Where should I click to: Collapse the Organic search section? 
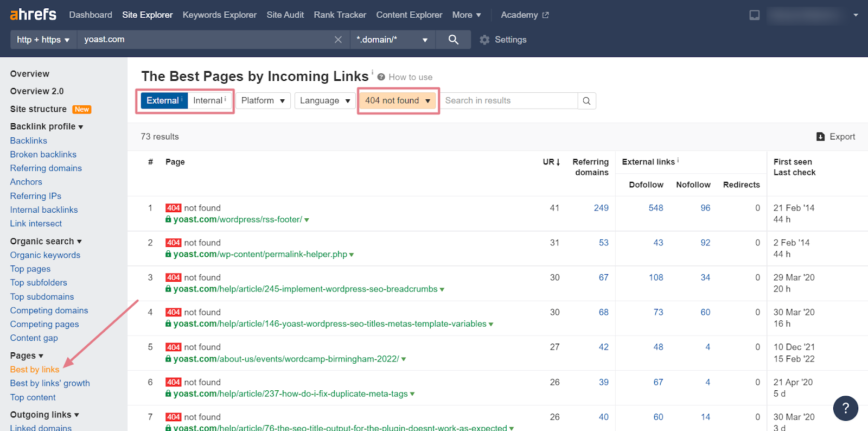click(46, 242)
